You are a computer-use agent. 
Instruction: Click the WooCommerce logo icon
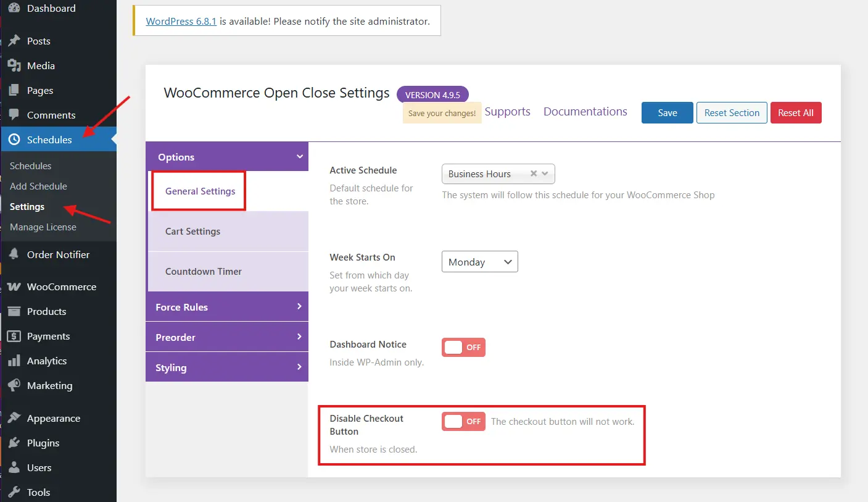[x=14, y=287]
